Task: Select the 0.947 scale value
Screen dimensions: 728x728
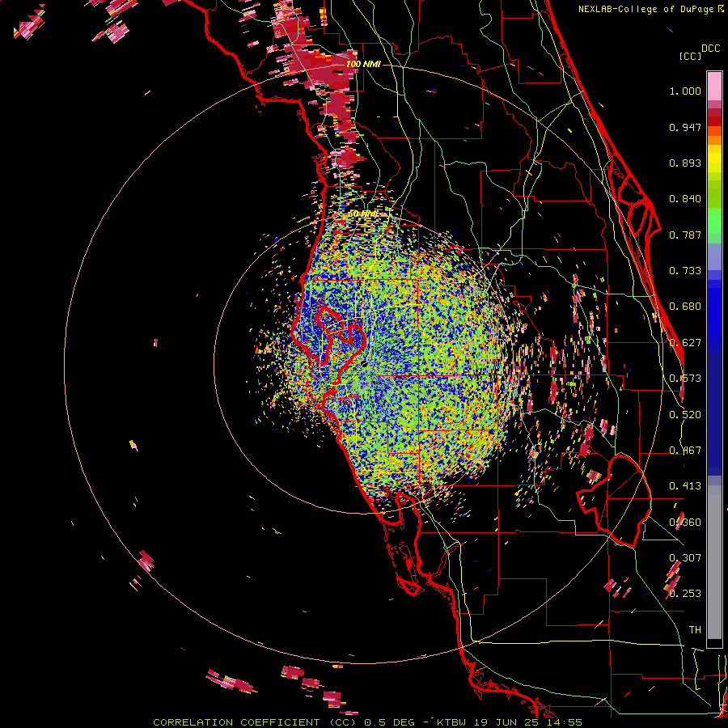Action: tap(685, 127)
